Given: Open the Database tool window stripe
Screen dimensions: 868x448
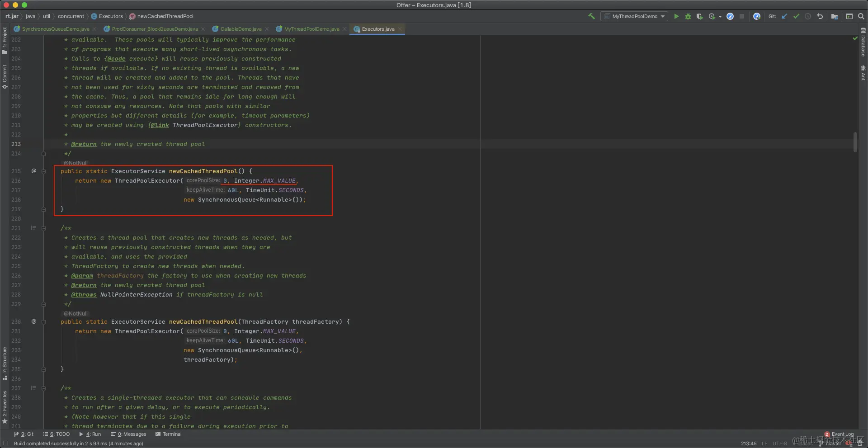Looking at the screenshot, I should (x=863, y=42).
